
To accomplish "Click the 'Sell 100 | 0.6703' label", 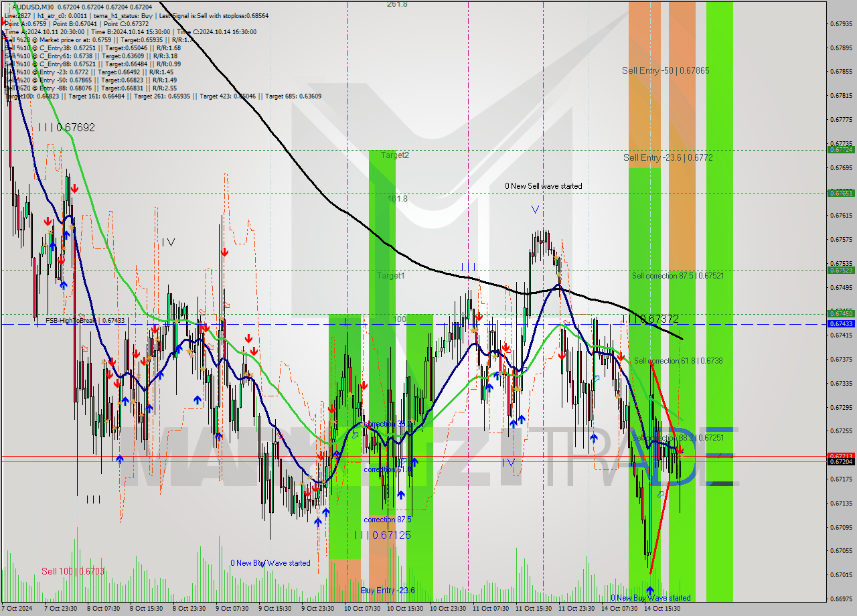I will [x=73, y=571].
